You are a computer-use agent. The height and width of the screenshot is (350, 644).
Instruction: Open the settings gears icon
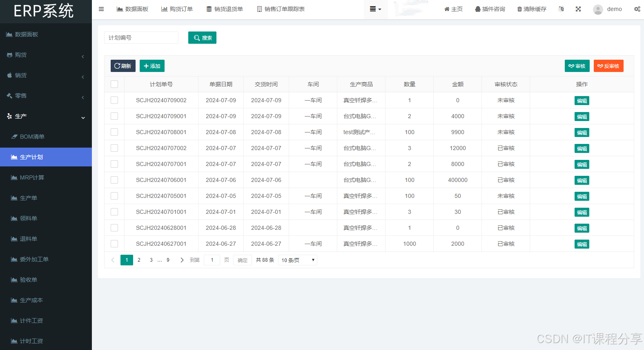(x=637, y=9)
